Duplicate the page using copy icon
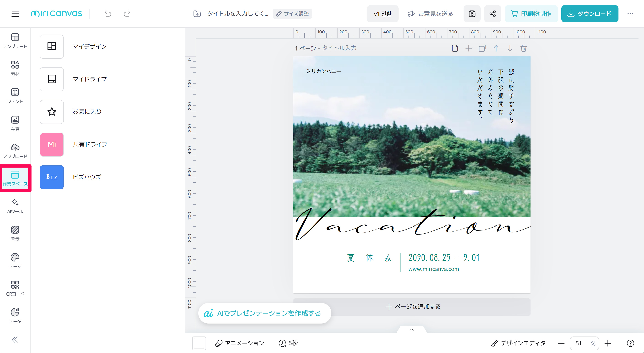This screenshot has height=353, width=644. point(482,48)
